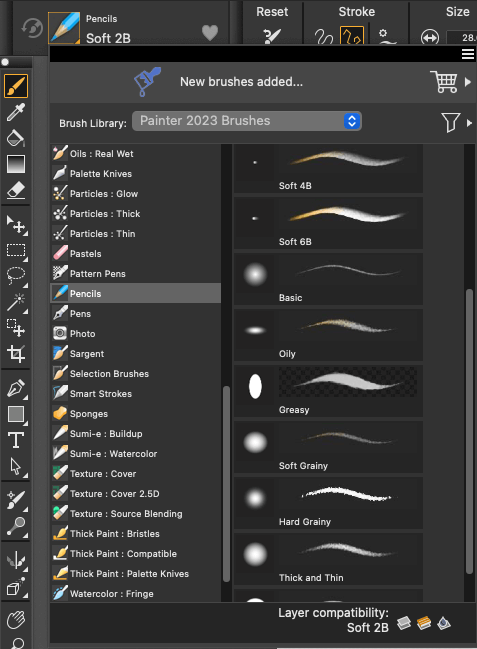Viewport: 477px width, 649px height.
Task: Select the Text tool
Action: pos(16,440)
